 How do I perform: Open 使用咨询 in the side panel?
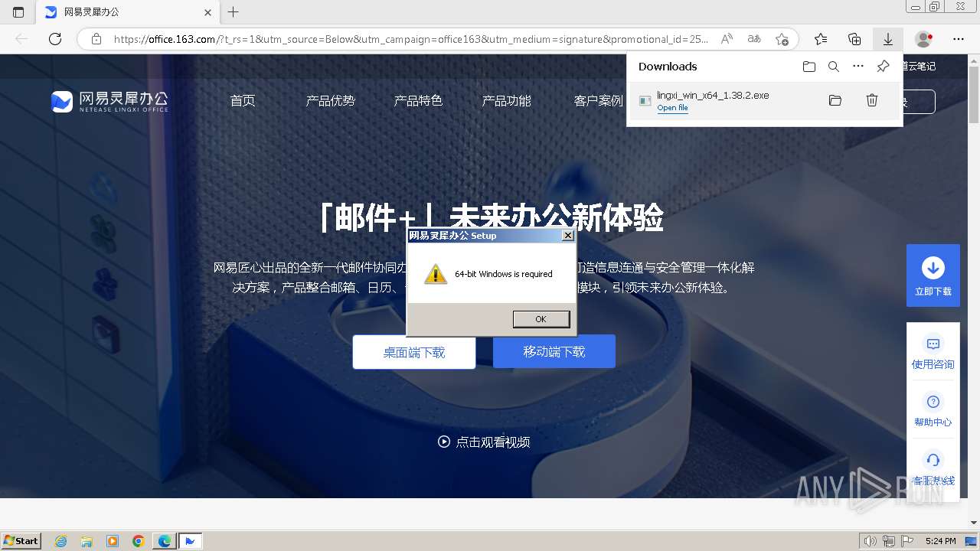(x=933, y=353)
